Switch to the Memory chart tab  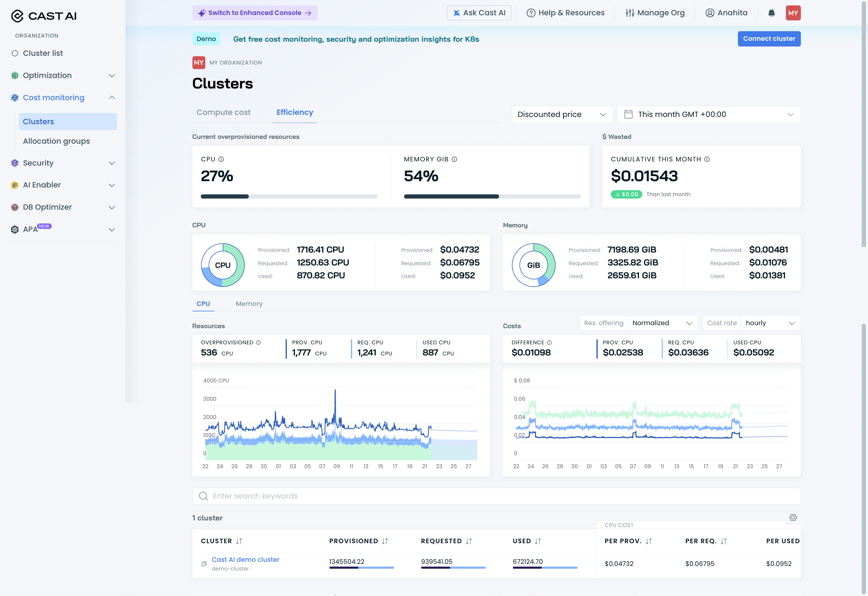click(249, 304)
